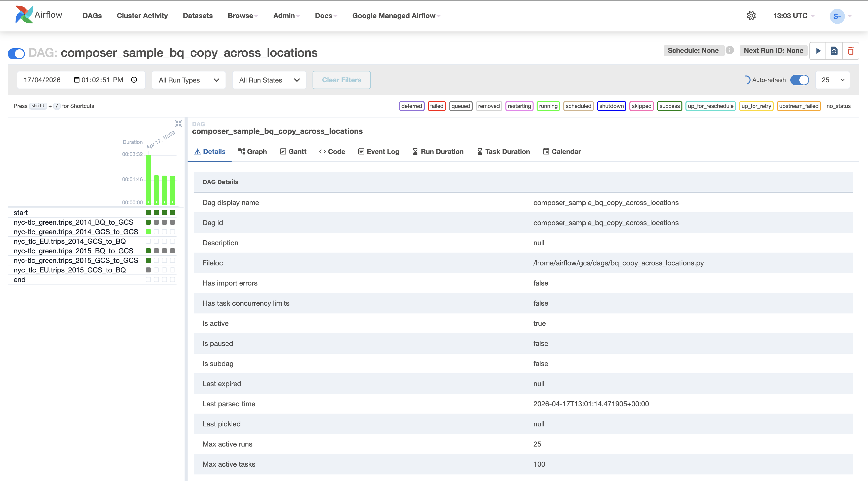Expand the 25 runs count dropdown
The width and height of the screenshot is (868, 481).
(832, 80)
